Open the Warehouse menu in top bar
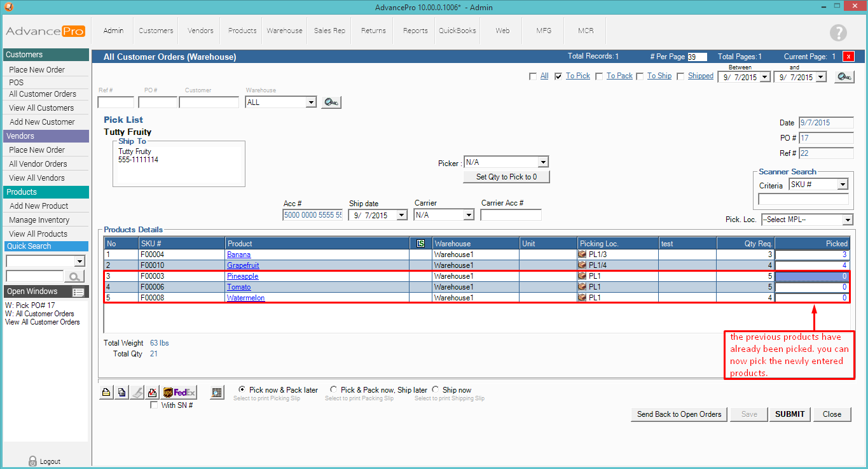868x469 pixels. tap(284, 31)
